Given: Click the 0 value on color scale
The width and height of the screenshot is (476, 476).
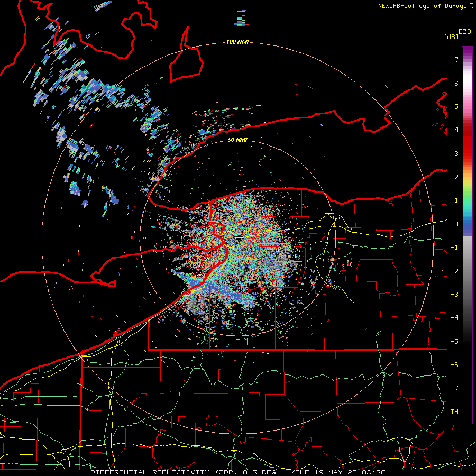Looking at the screenshot, I should tap(456, 224).
